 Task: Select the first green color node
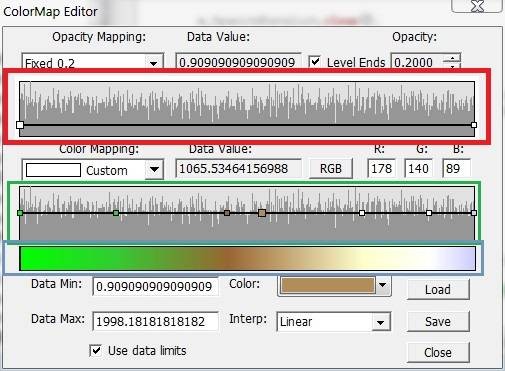pos(20,213)
